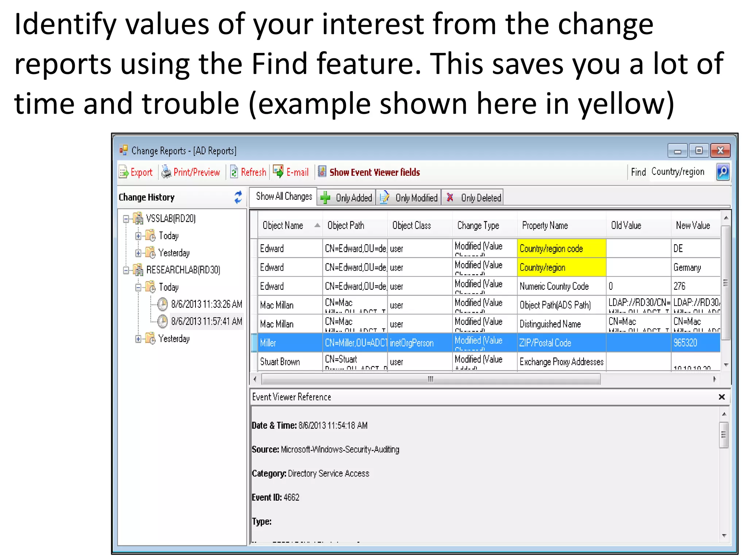Click the red X Only Deleted icon
The width and height of the screenshot is (747, 560).
click(x=450, y=197)
